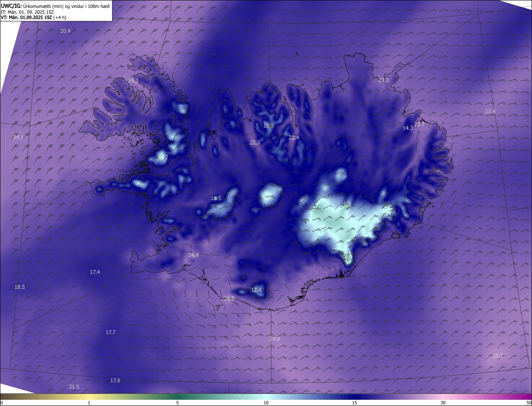The height and width of the screenshot is (406, 532).
Task: Click the '50' tick on the color scale
Action: 529,403
